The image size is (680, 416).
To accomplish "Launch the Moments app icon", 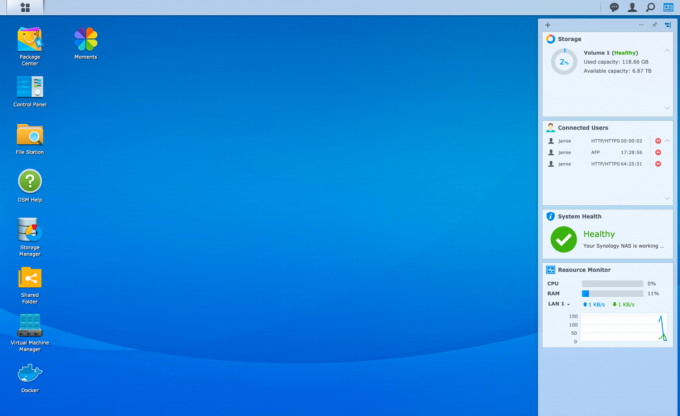I will tap(85, 39).
